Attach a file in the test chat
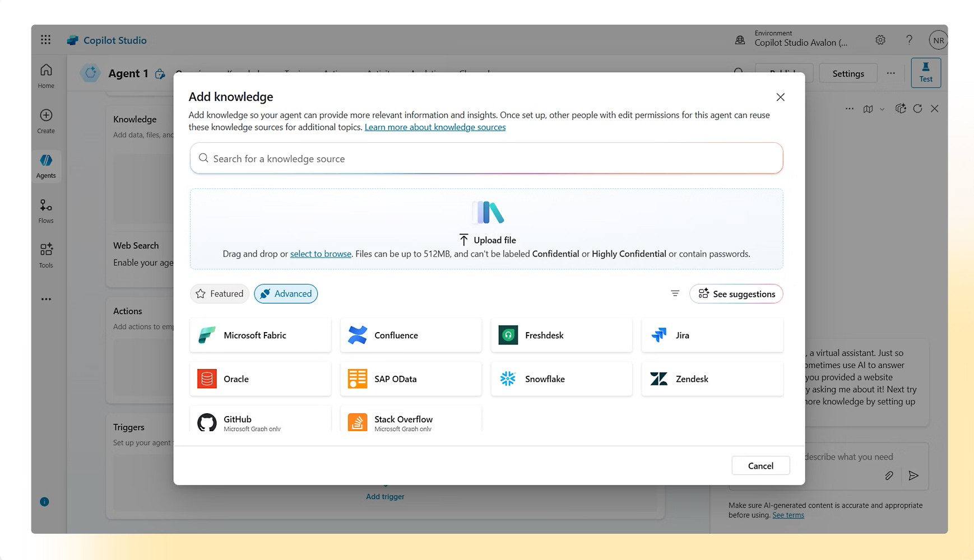This screenshot has width=974, height=560. tap(889, 475)
